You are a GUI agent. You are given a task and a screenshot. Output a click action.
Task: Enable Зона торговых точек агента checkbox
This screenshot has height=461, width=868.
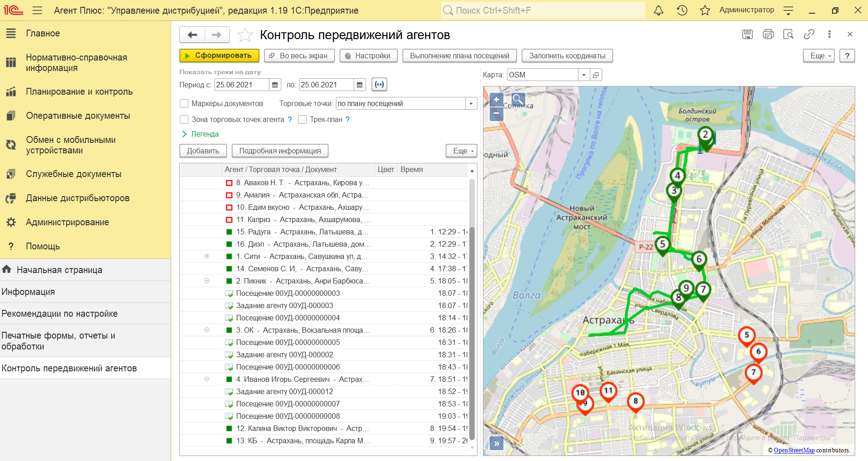pyautogui.click(x=184, y=119)
